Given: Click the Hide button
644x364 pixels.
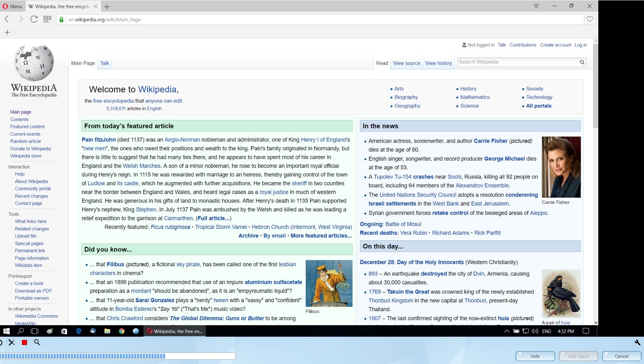Looking at the screenshot, I should pos(535,356).
